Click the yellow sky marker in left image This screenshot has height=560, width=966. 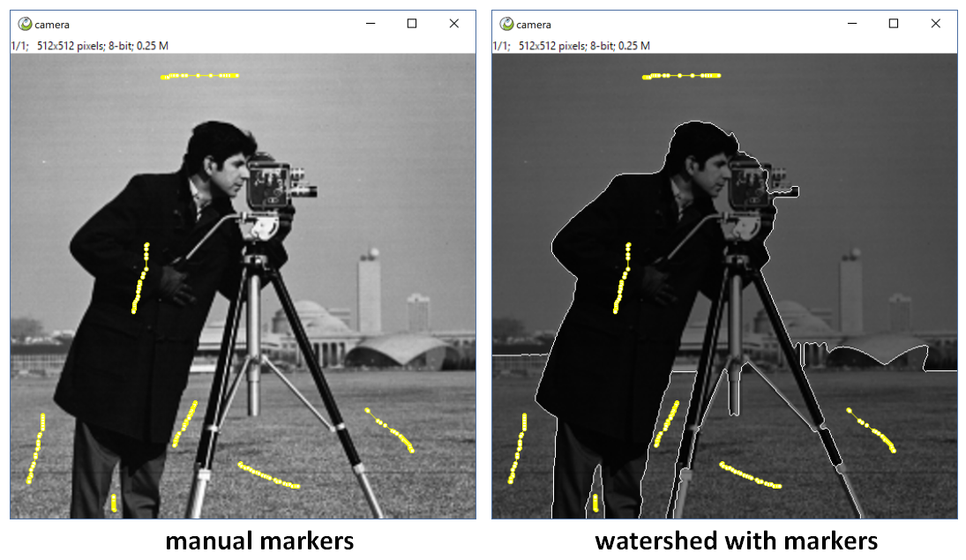click(199, 76)
